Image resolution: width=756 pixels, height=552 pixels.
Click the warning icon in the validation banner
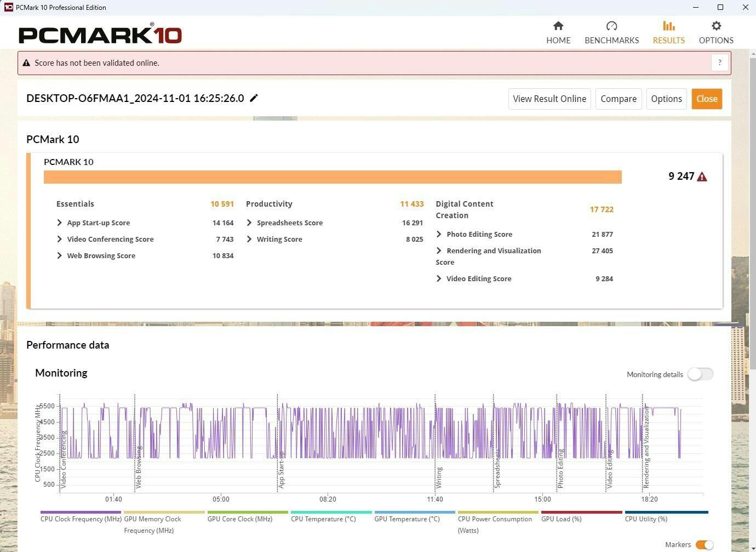click(x=26, y=63)
